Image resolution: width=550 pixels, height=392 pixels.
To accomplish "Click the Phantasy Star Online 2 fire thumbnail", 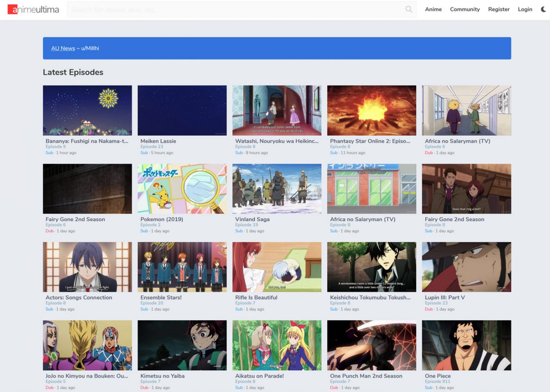I will pyautogui.click(x=371, y=110).
